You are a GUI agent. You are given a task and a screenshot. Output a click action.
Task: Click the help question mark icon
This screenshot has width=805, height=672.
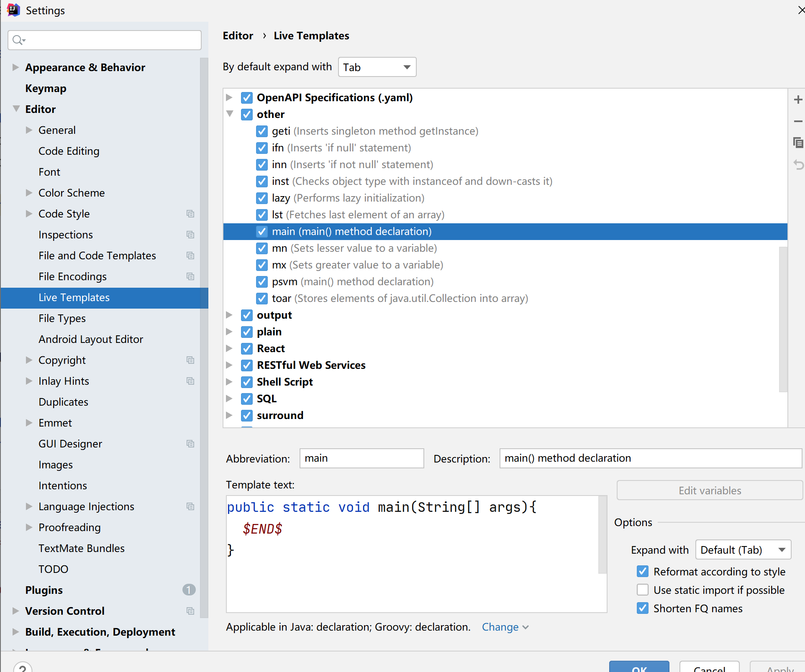point(23,667)
